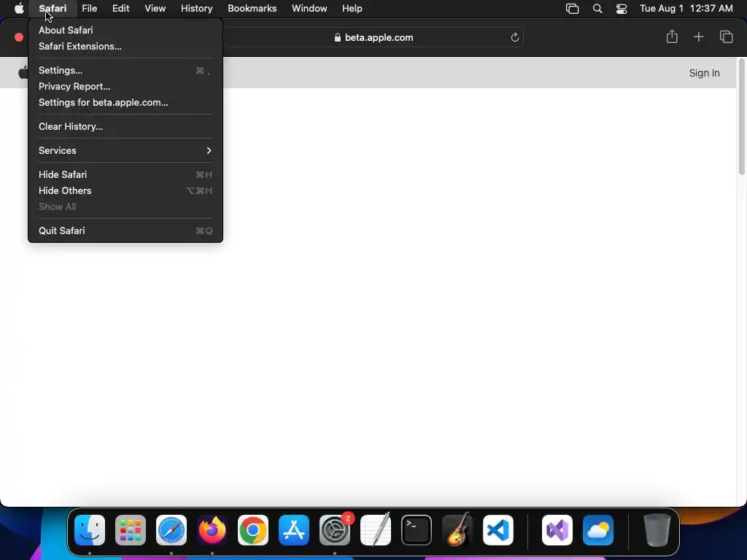The width and height of the screenshot is (747, 560).
Task: Launch Firefox from the Dock
Action: click(212, 530)
